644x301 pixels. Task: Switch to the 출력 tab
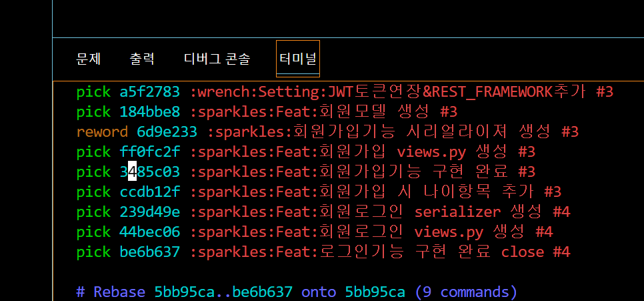[142, 59]
